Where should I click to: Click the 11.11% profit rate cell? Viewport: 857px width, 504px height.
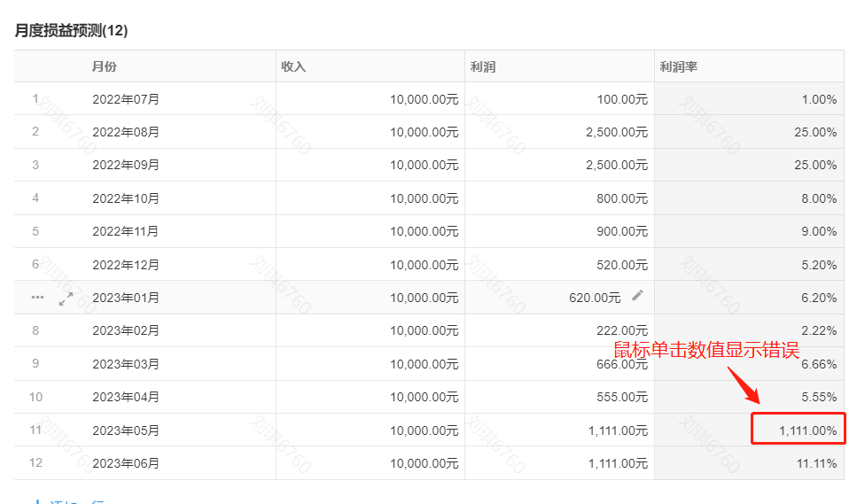pyautogui.click(x=816, y=463)
